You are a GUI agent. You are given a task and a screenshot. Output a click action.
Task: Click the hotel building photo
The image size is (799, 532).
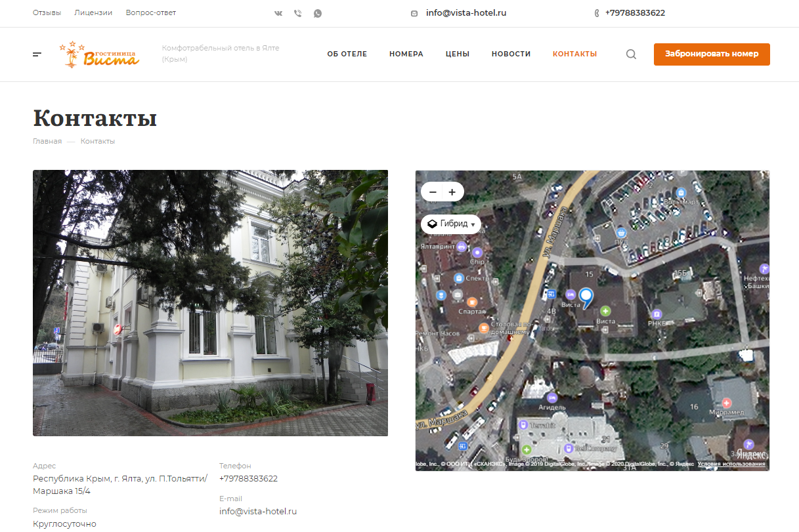click(210, 303)
